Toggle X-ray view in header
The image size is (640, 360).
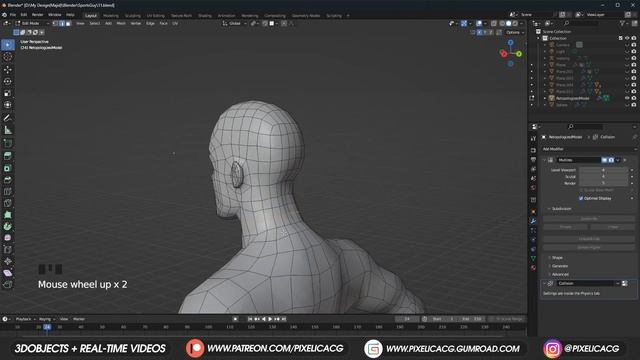(x=494, y=24)
